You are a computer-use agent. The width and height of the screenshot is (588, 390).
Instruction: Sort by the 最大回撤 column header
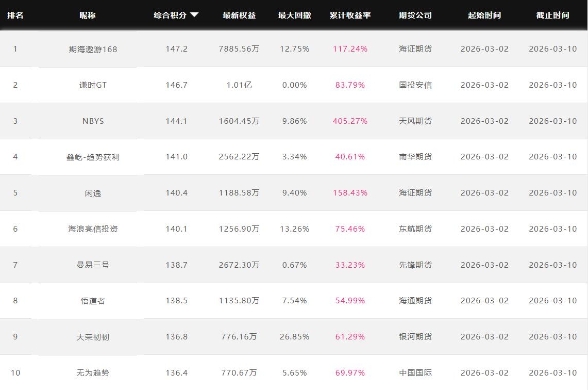tap(295, 15)
